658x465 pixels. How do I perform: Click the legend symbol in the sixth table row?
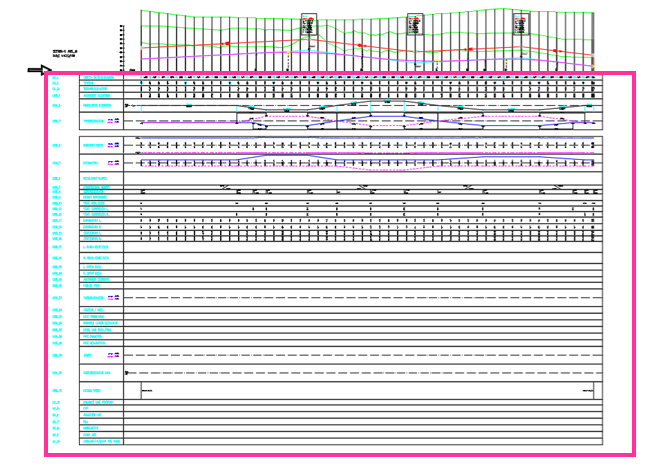(113, 120)
